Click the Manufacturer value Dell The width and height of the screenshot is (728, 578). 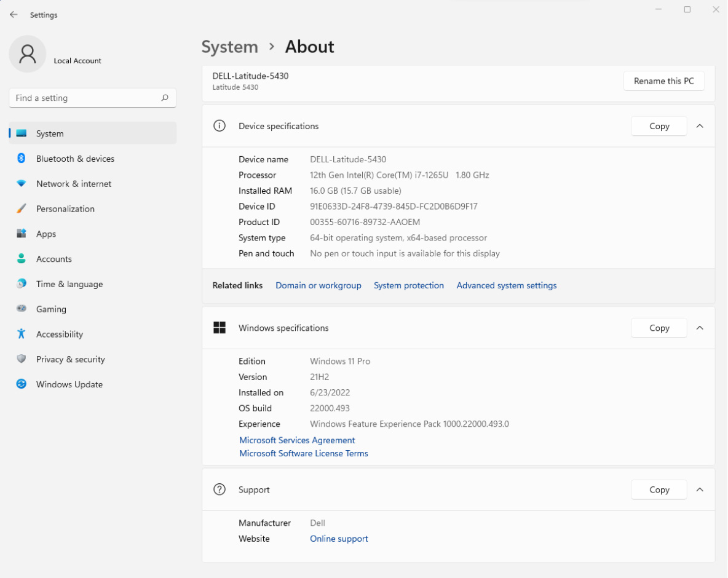[x=317, y=523]
